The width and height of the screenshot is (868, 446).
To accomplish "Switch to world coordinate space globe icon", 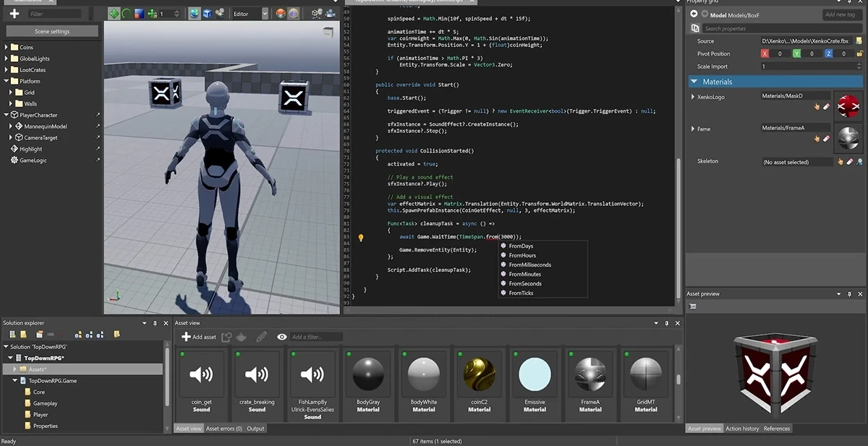I will tap(194, 14).
